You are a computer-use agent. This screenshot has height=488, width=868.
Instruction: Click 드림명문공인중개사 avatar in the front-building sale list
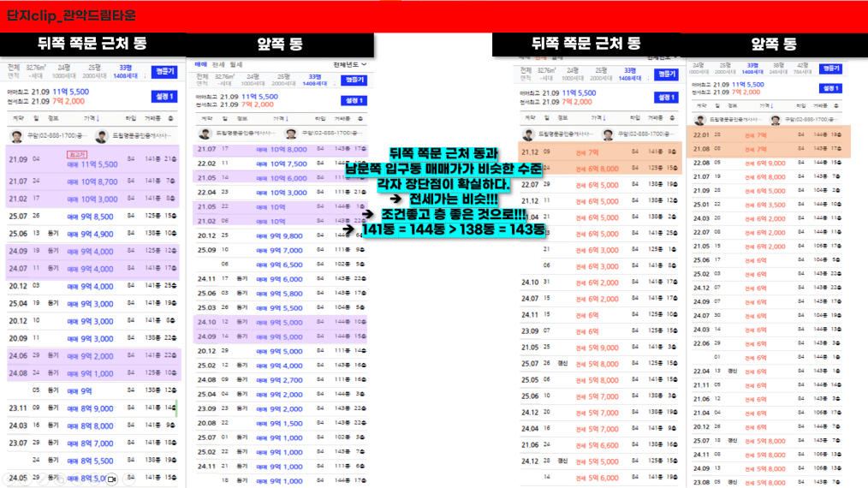tap(205, 134)
